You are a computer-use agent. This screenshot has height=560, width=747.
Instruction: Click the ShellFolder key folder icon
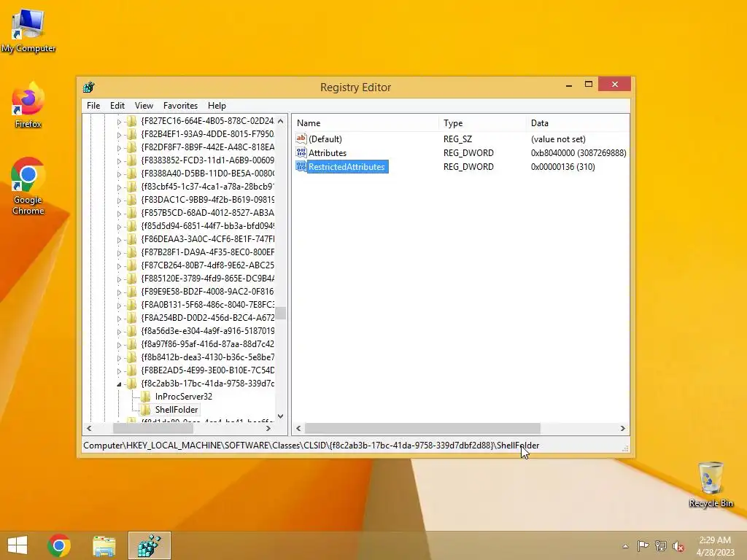(146, 410)
